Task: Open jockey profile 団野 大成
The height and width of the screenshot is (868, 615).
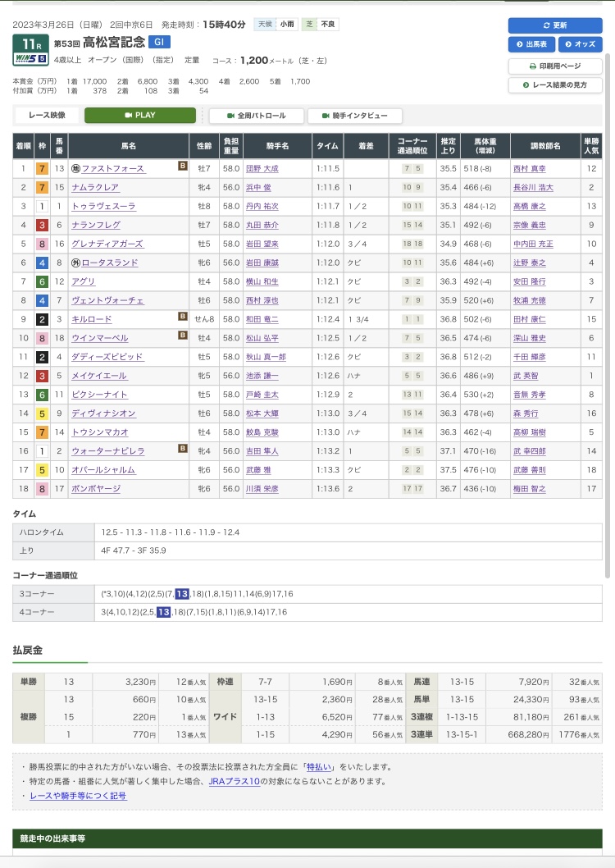Action: tap(262, 169)
